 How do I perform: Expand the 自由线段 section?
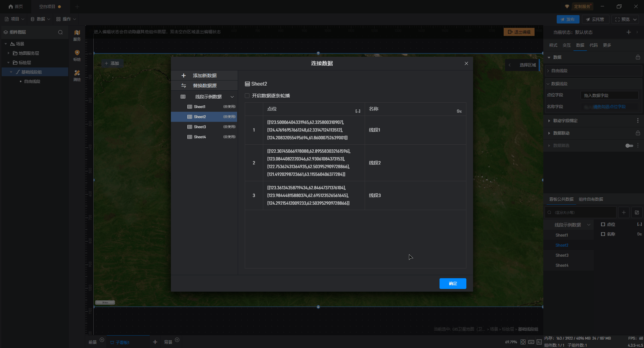pyautogui.click(x=548, y=71)
